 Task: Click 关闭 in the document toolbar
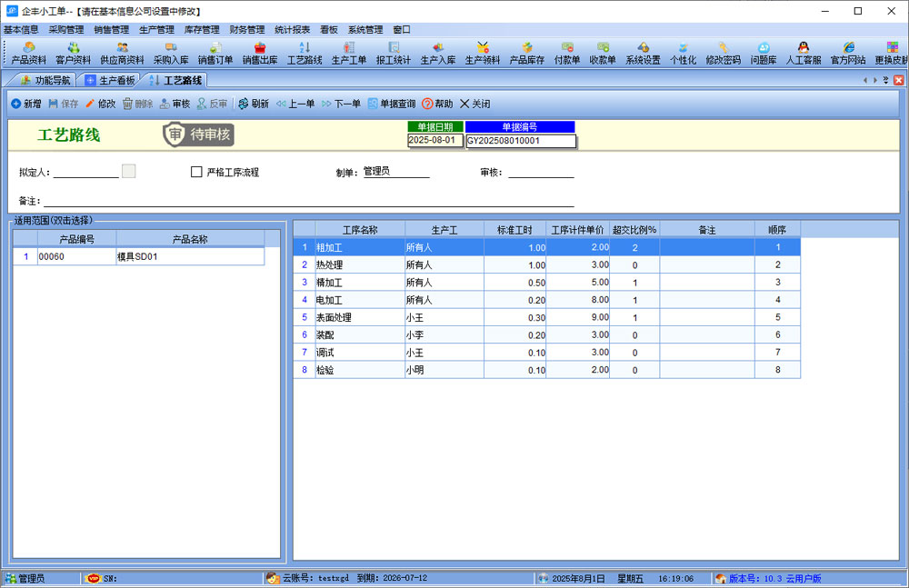474,104
